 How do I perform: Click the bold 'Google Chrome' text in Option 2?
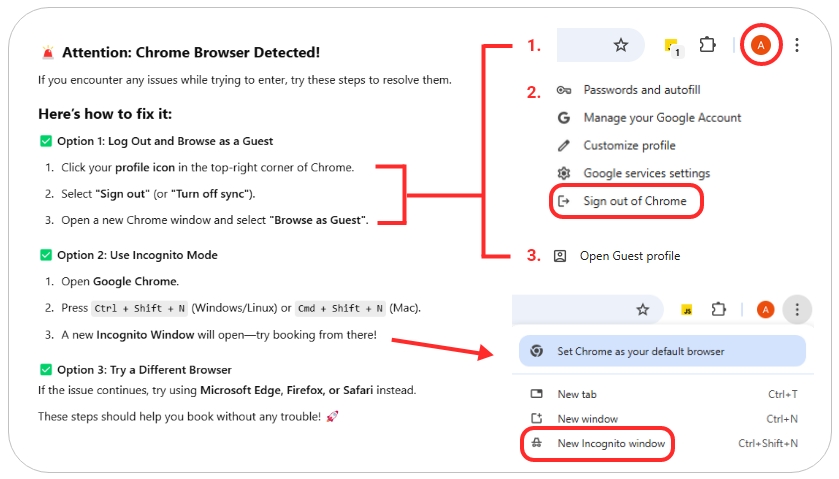click(135, 282)
